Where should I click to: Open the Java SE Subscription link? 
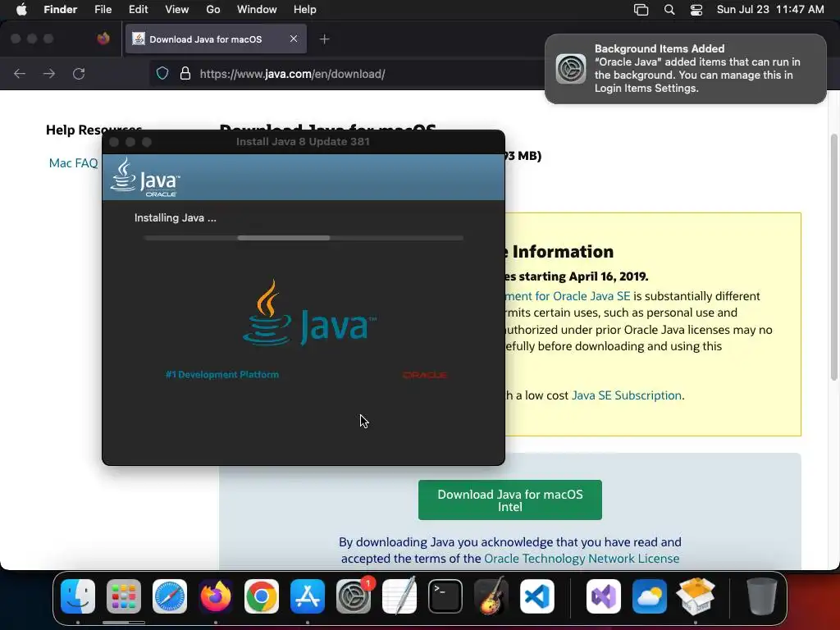626,395
